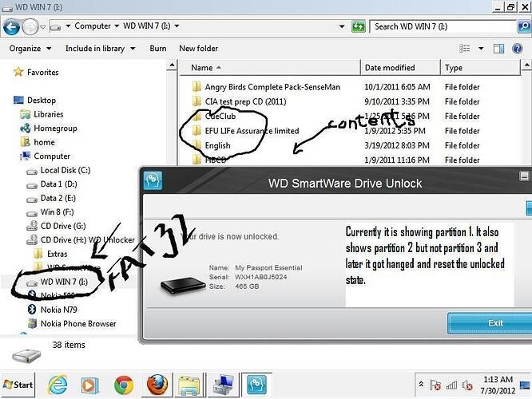Viewport: 532px width, 399px height.
Task: Expand the WD WIN 7 (I:) breadcrumb arrow
Action: (x=177, y=26)
